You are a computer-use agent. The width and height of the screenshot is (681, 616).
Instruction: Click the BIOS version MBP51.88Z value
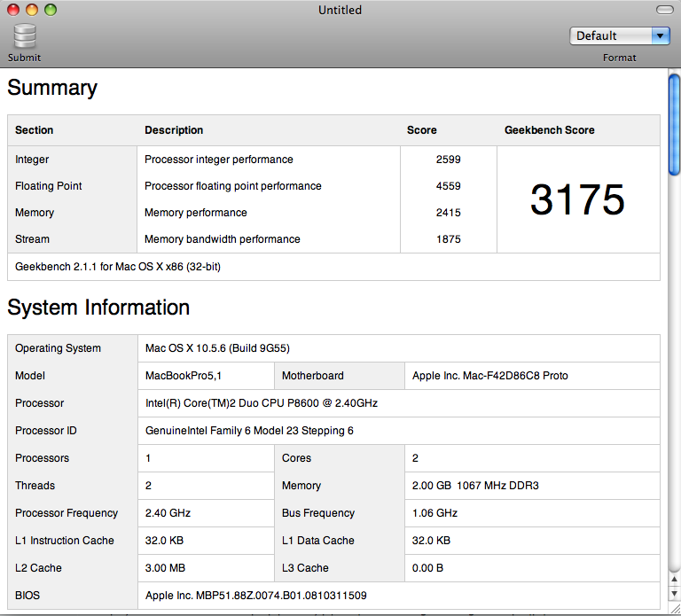click(255, 595)
